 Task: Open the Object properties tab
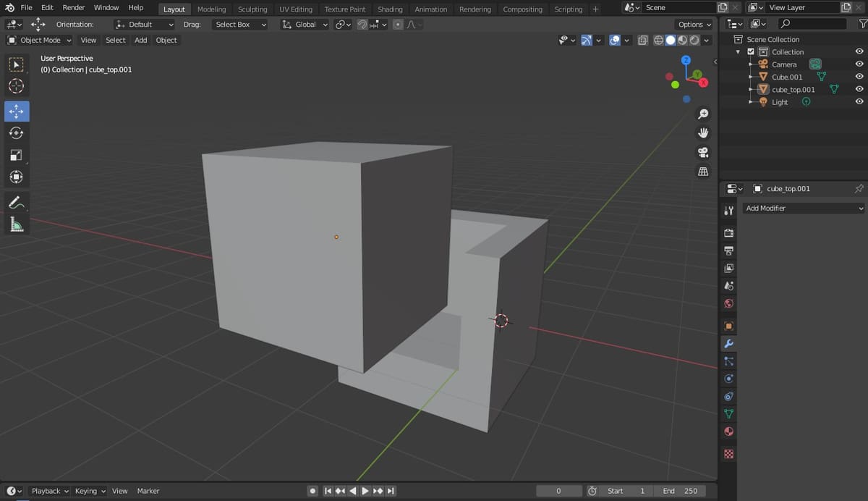[728, 326]
